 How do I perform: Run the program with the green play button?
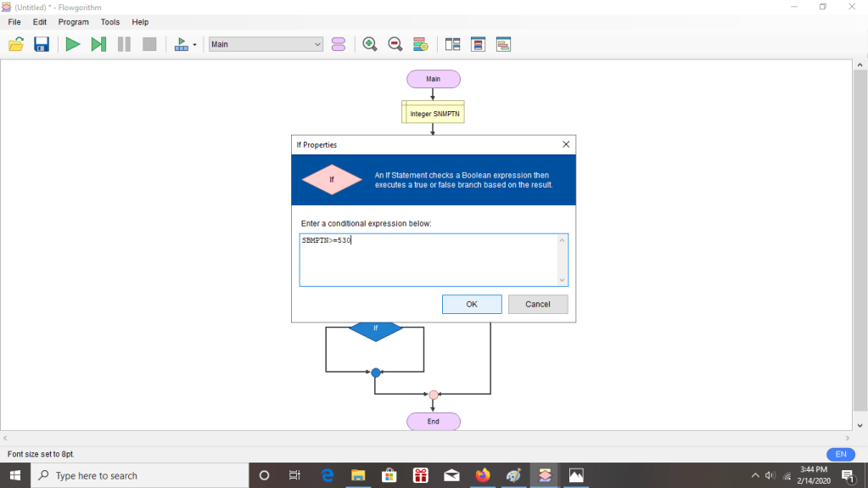click(x=73, y=44)
